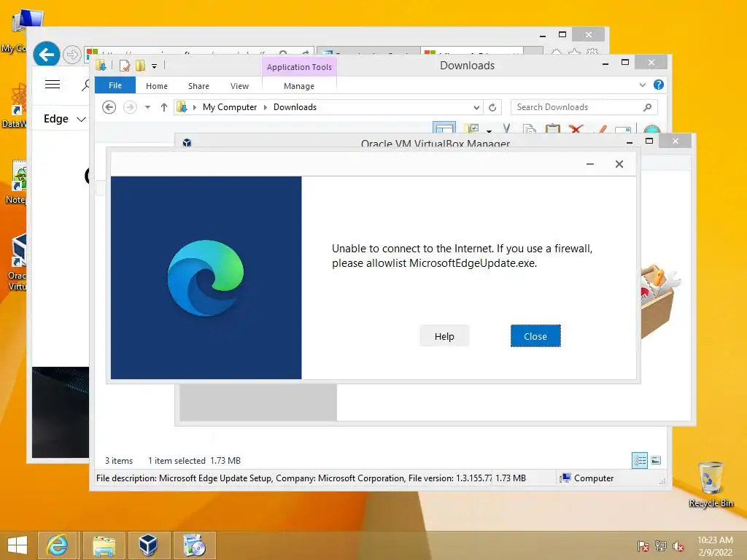747x560 pixels.
Task: Click the Edge logo in installer dialog
Action: tap(206, 278)
